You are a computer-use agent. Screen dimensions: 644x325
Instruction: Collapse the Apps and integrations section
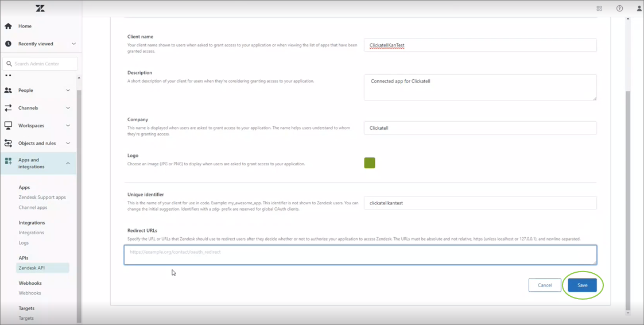(68, 164)
